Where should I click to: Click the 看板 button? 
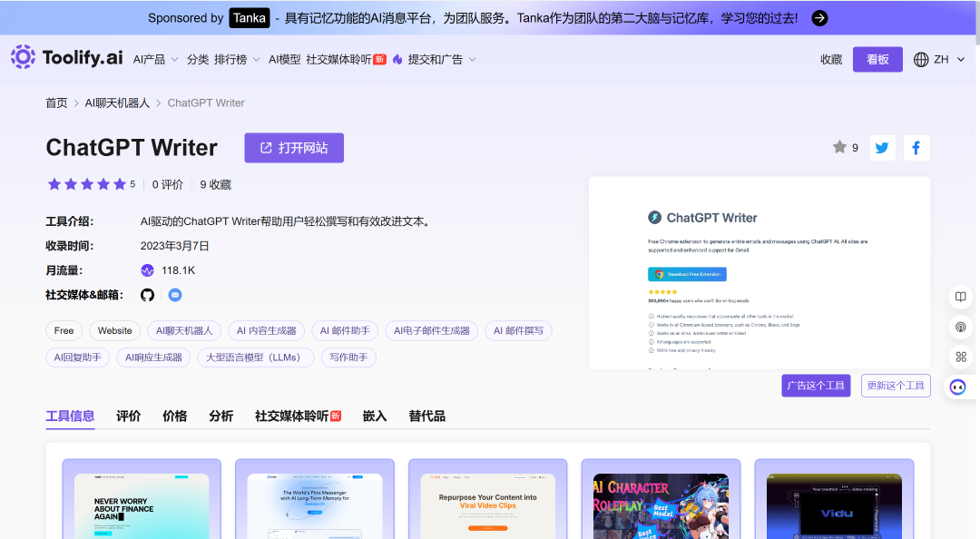[x=877, y=59]
